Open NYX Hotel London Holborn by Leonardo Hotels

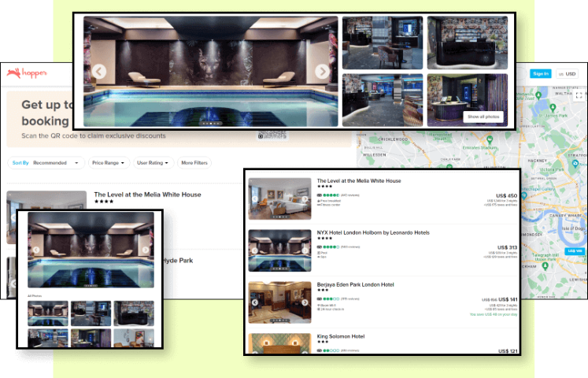373,232
